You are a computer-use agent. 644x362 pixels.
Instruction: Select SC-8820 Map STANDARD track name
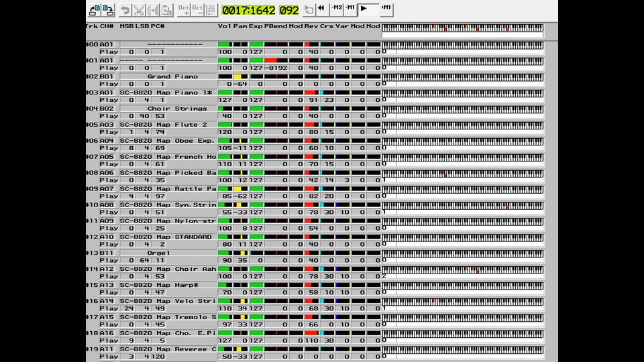click(x=168, y=237)
